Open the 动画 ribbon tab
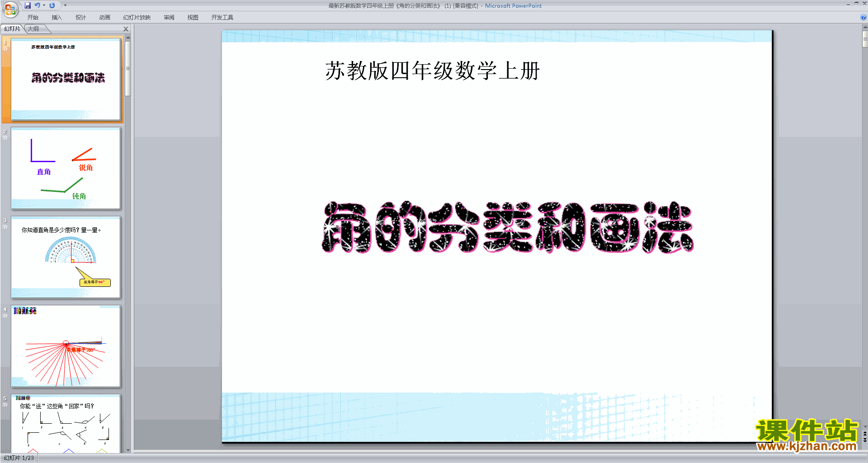Viewport: 868px width, 463px height. click(x=104, y=18)
